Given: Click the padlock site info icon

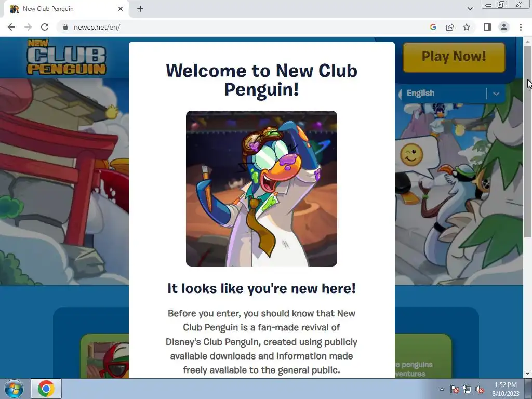Looking at the screenshot, I should pyautogui.click(x=65, y=27).
